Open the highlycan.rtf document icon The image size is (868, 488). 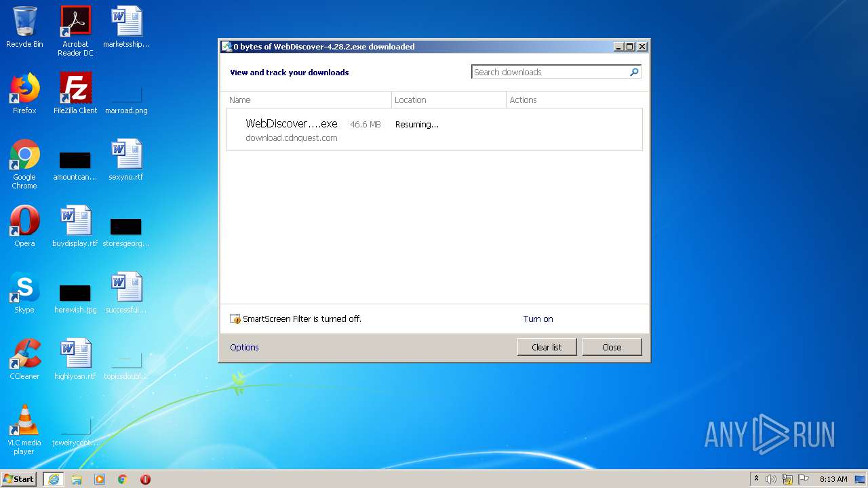pos(75,359)
